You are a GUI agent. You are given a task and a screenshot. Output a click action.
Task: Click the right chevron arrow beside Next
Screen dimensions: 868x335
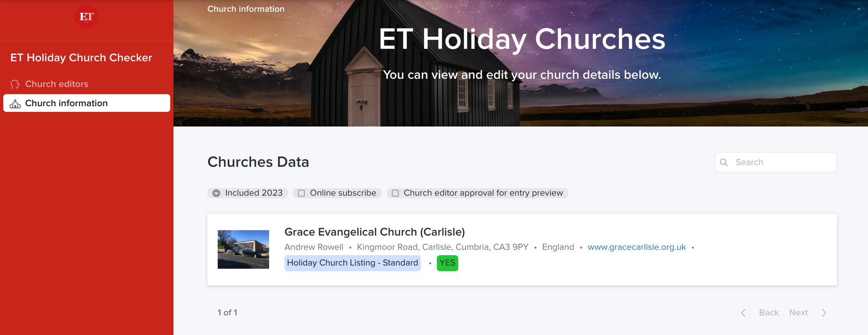click(824, 313)
